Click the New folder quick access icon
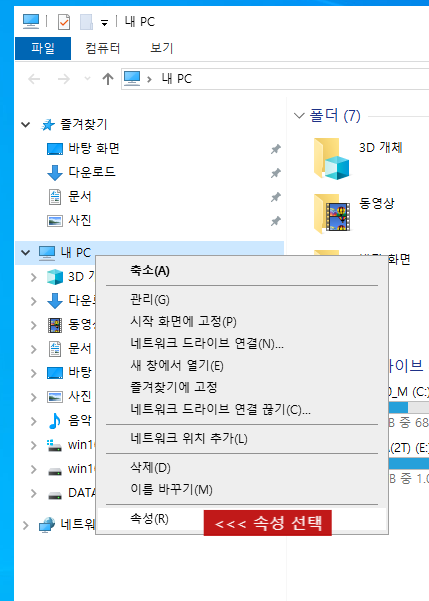 click(87, 22)
